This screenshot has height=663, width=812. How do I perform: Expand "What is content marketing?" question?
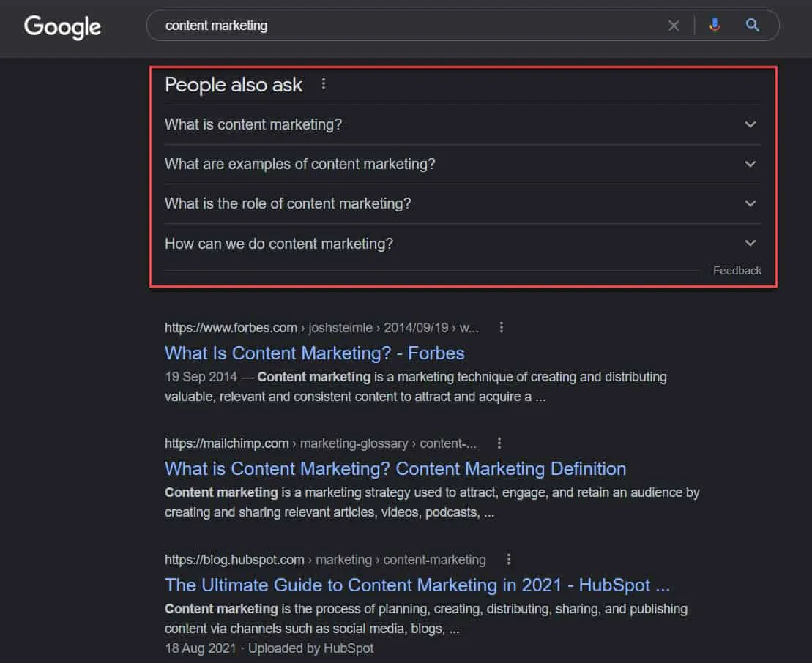pyautogui.click(x=750, y=124)
